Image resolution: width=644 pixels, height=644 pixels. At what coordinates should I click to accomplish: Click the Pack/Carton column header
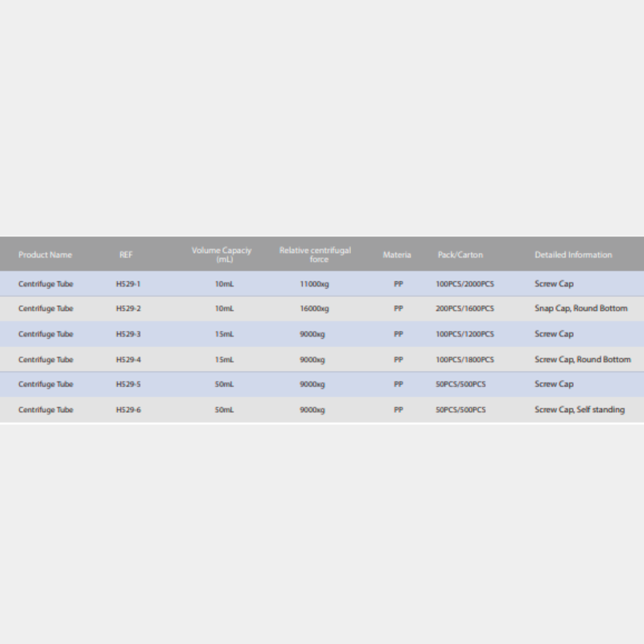[460, 254]
